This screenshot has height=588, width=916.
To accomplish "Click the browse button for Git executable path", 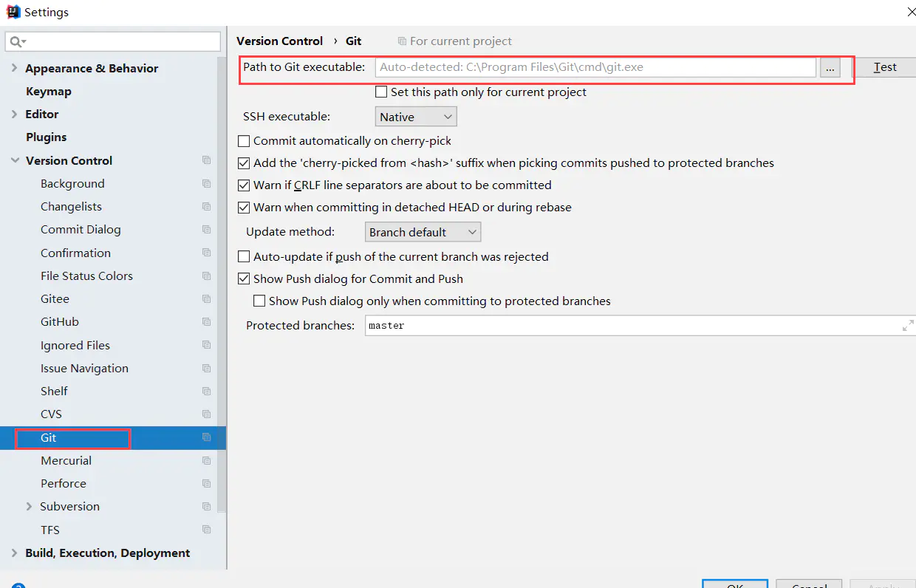I will point(830,67).
